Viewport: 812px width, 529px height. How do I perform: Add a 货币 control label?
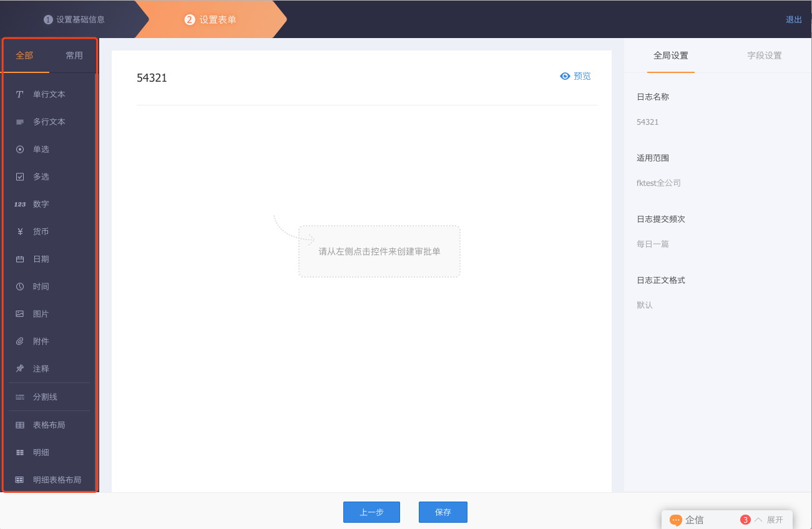pyautogui.click(x=41, y=232)
